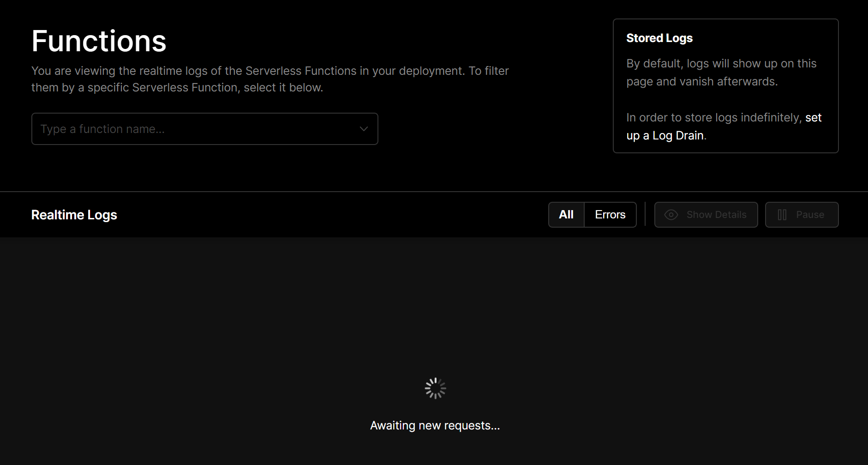Screen dimensions: 868x465
Task: Click the pause bars icon
Action: pos(782,215)
